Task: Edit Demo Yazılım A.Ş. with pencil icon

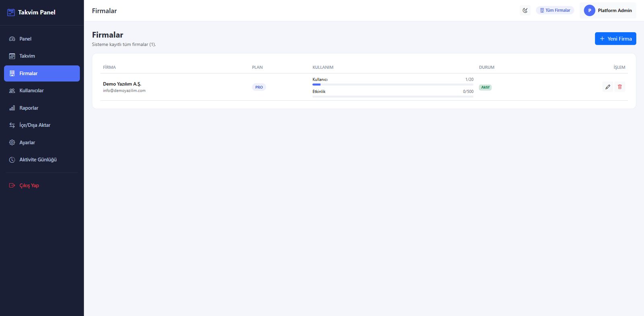Action: coord(608,87)
